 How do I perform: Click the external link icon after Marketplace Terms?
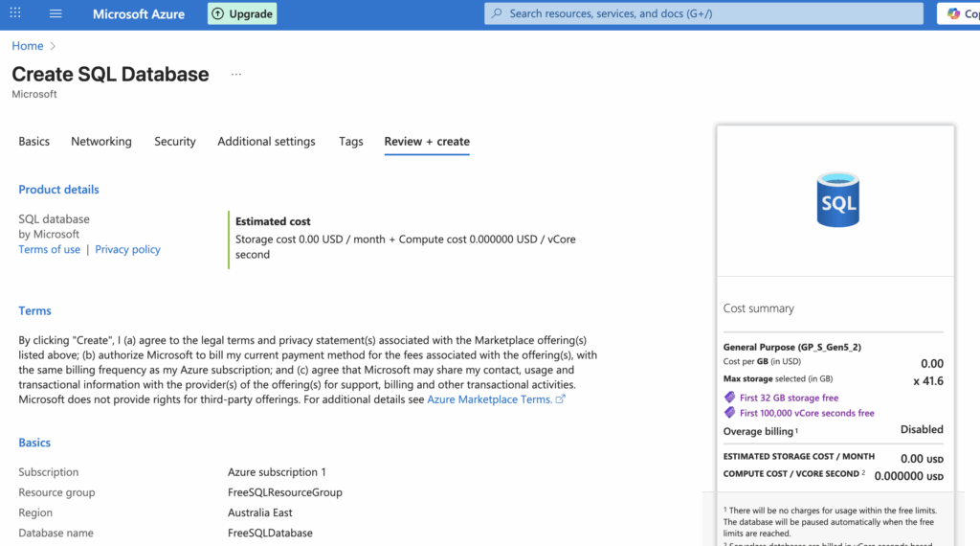tap(560, 398)
